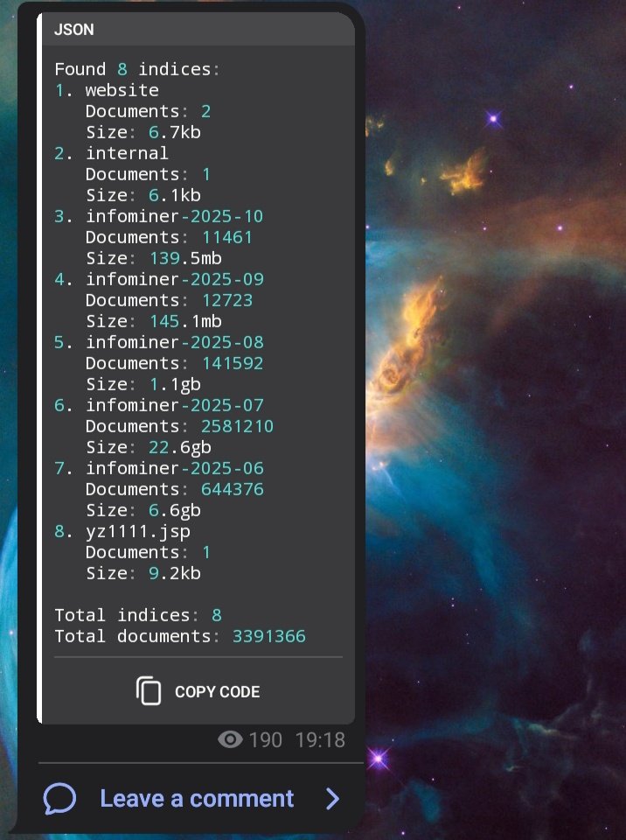Click 'Total indices: 8' line
Screen dimensions: 626x840
tap(138, 615)
